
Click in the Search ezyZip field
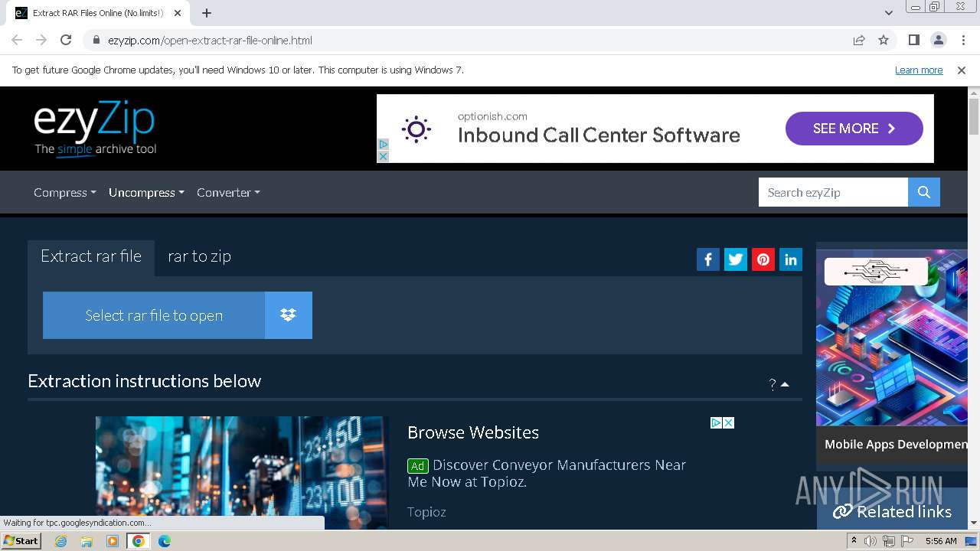[833, 192]
